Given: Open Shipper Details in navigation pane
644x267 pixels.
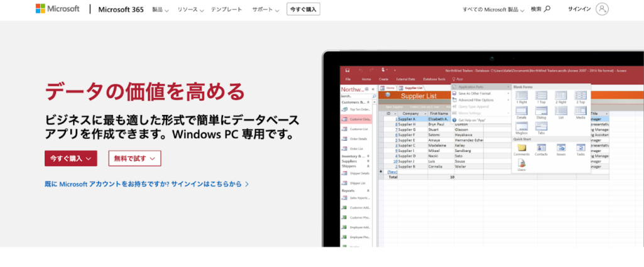Looking at the screenshot, I should tap(356, 173).
